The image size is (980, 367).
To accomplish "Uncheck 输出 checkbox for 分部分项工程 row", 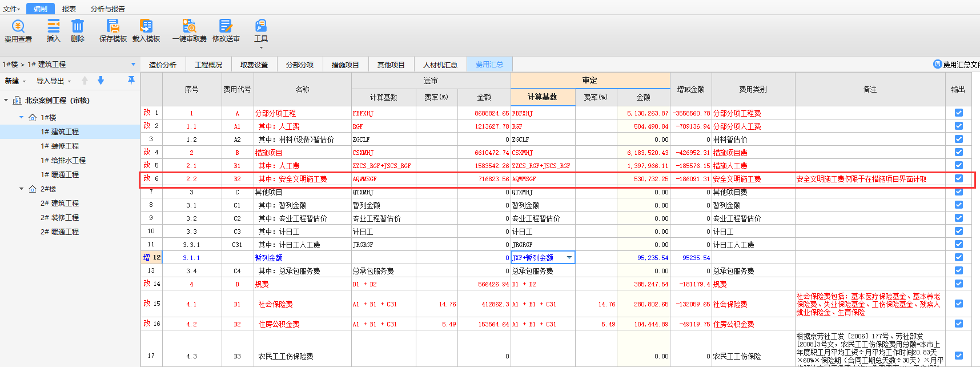I will [x=958, y=113].
